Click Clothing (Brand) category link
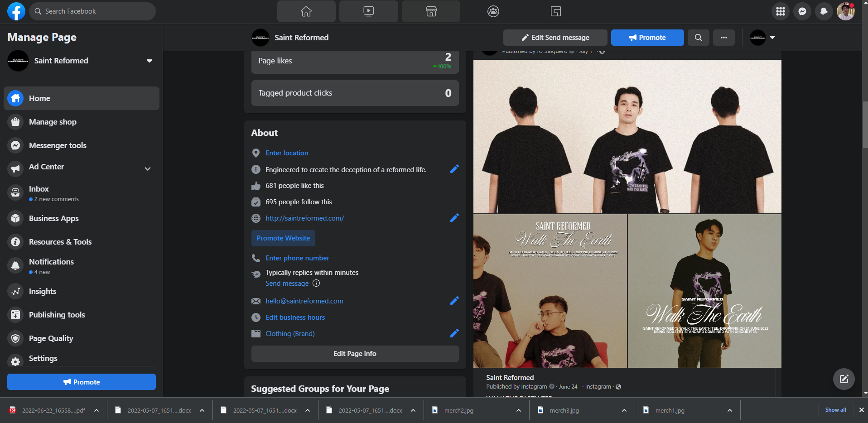Image resolution: width=868 pixels, height=423 pixels. 290,334
